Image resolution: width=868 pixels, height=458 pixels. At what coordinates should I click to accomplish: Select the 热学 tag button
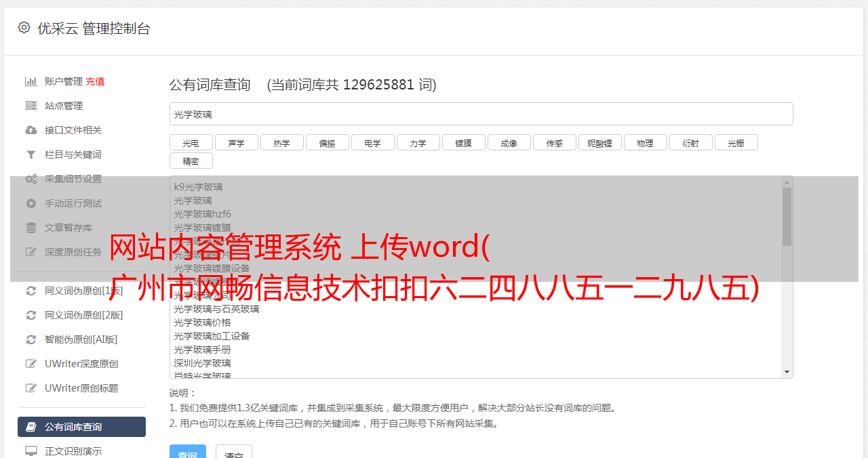coord(281,142)
